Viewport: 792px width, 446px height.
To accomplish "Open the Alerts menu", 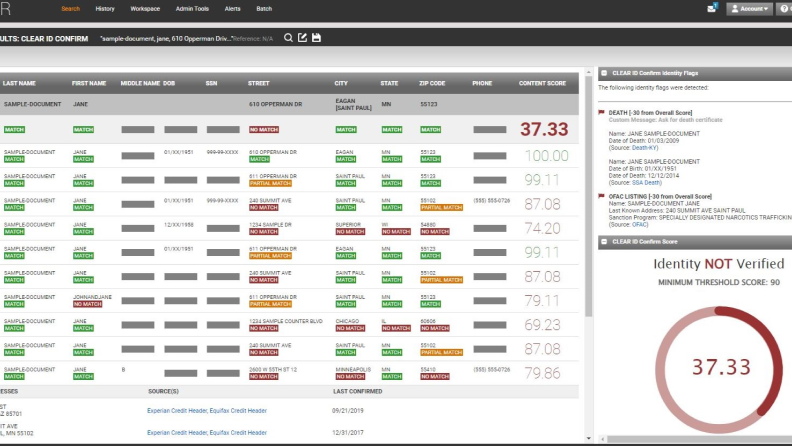I will coord(232,8).
